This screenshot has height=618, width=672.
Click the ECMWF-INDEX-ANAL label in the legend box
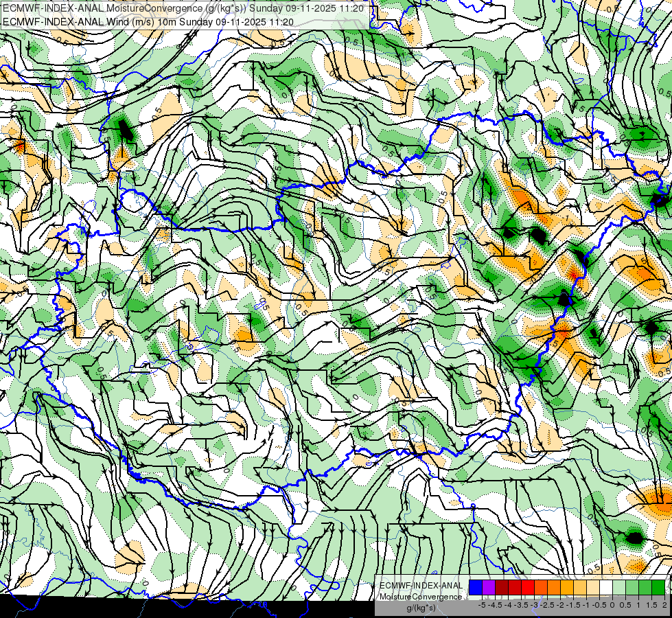tap(421, 586)
